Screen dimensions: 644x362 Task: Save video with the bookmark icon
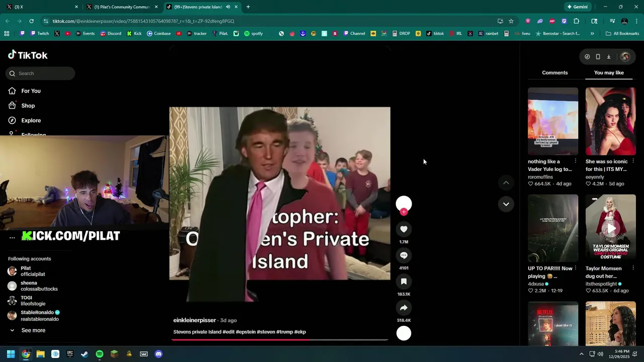click(404, 282)
